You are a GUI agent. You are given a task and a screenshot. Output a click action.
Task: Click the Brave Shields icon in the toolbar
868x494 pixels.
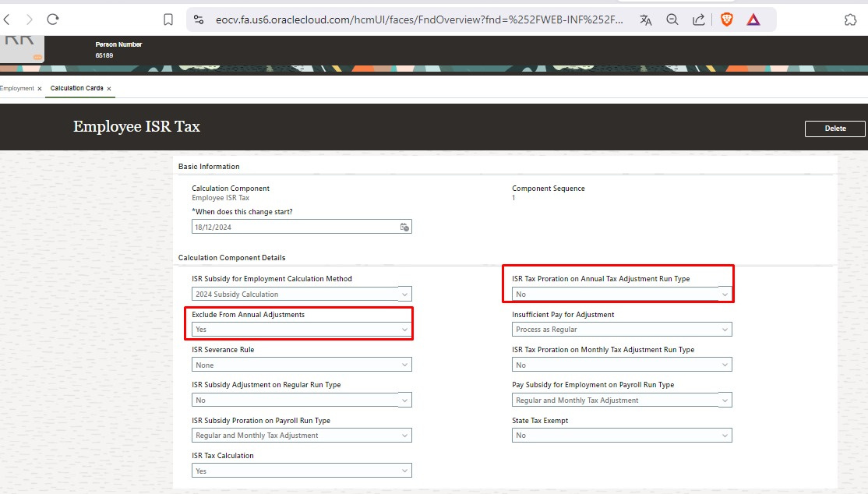click(726, 19)
